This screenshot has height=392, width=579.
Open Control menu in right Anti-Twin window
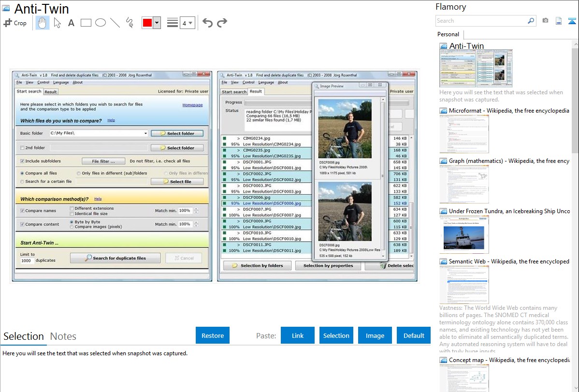click(x=248, y=82)
